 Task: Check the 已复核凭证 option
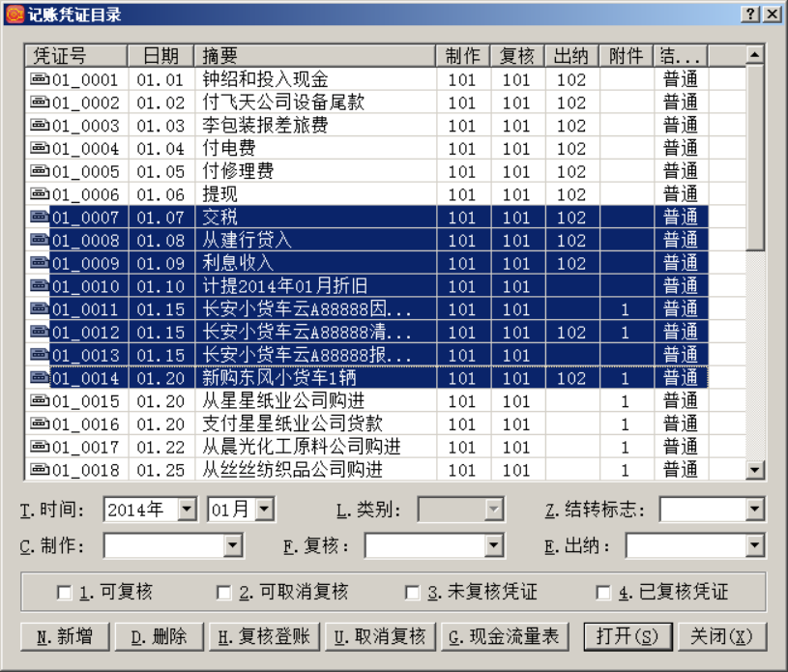(x=604, y=593)
